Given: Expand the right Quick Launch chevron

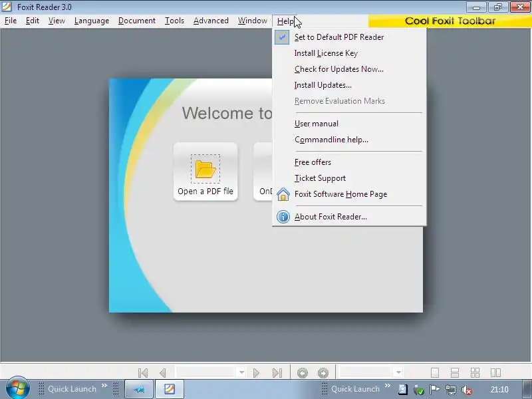Looking at the screenshot, I should pos(388,386).
